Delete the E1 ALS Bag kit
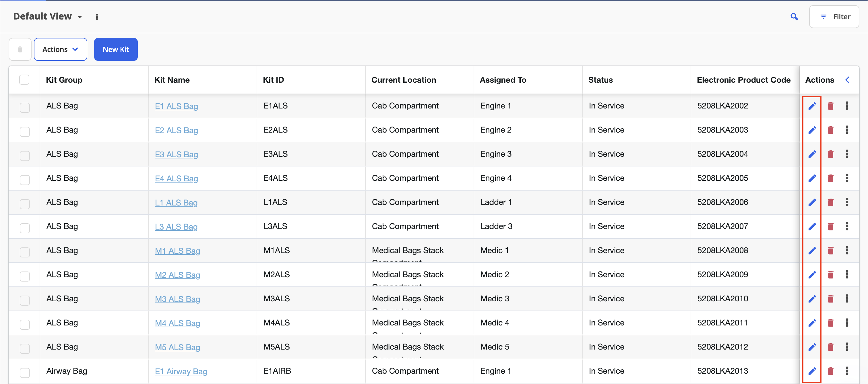 pos(830,106)
